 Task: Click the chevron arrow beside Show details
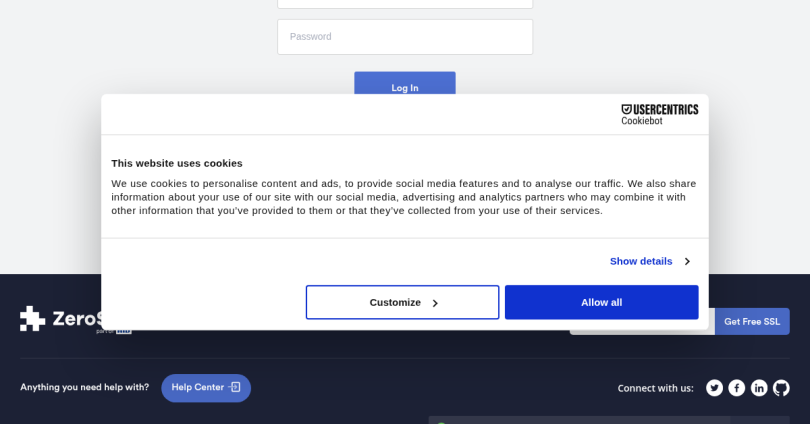(x=687, y=262)
